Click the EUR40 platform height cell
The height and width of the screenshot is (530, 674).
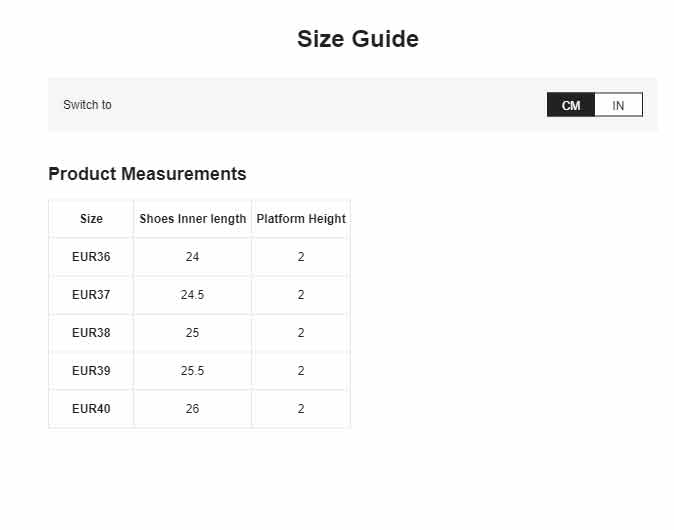point(301,409)
